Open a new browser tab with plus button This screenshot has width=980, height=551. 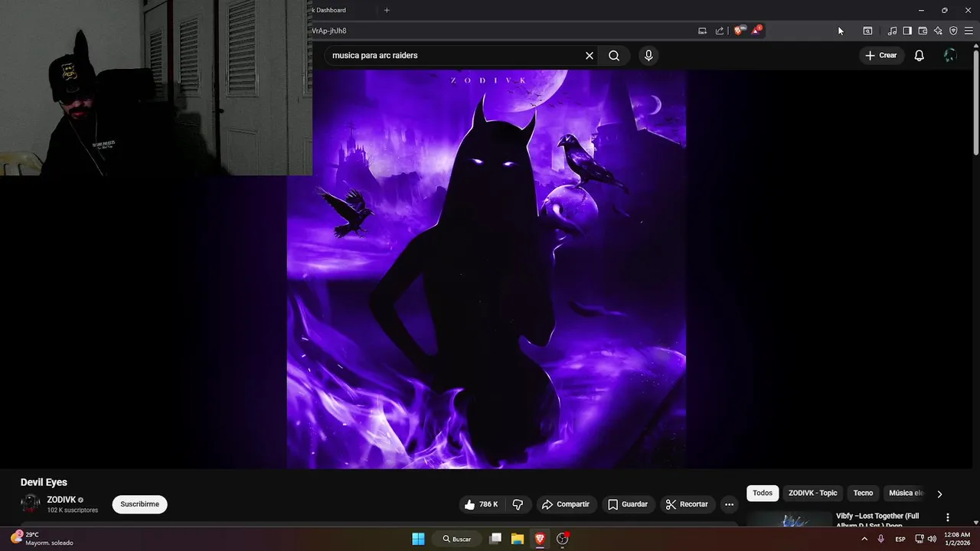387,10
